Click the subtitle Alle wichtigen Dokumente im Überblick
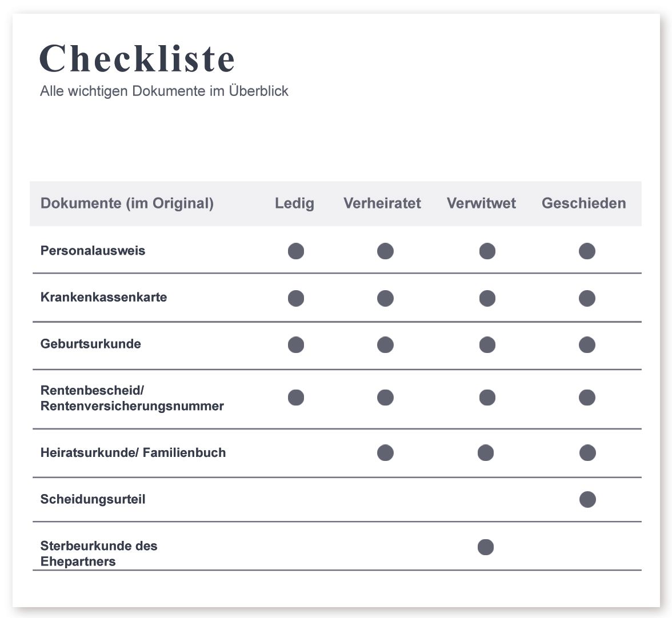Viewport: 672px width, 618px height. (x=164, y=91)
